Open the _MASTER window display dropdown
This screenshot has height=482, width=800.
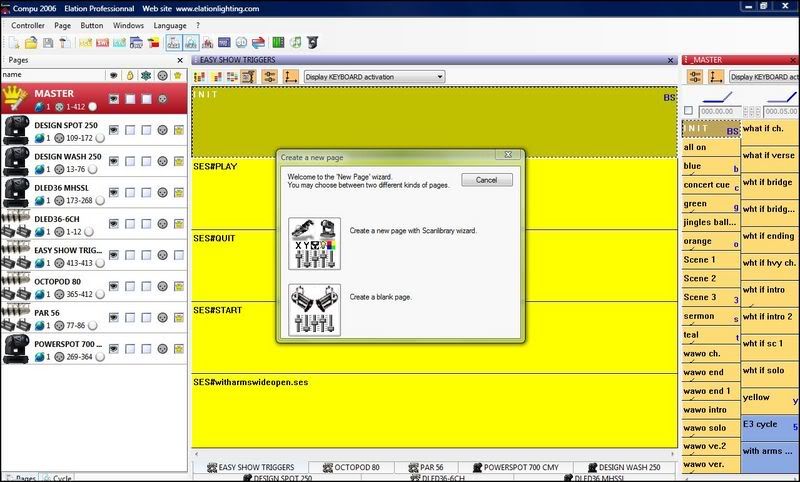pos(764,77)
